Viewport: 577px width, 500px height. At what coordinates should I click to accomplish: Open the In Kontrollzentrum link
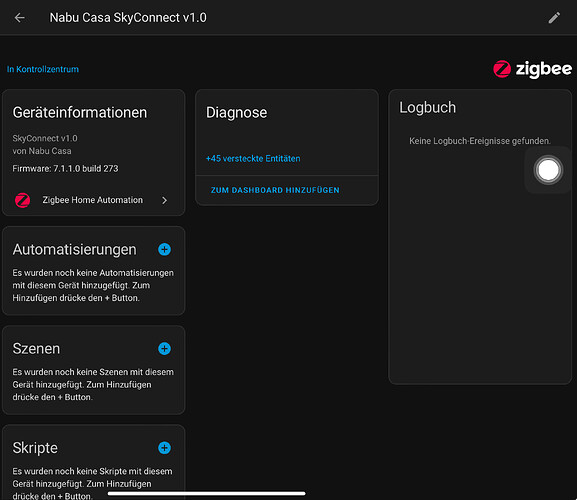pyautogui.click(x=43, y=69)
